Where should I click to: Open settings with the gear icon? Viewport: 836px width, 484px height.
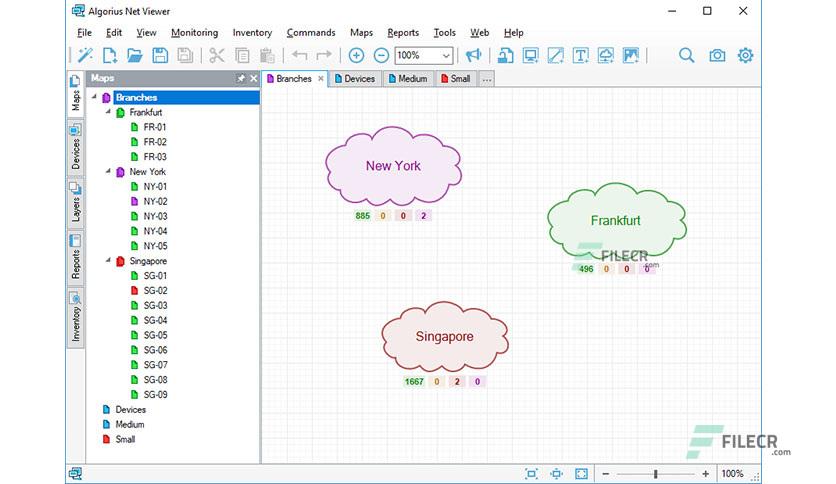tap(745, 55)
